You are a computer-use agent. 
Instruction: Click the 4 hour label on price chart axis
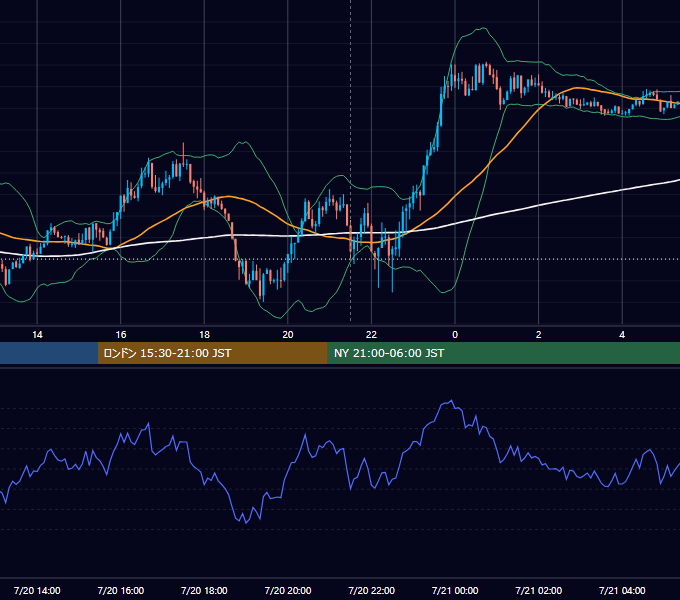[x=622, y=335]
